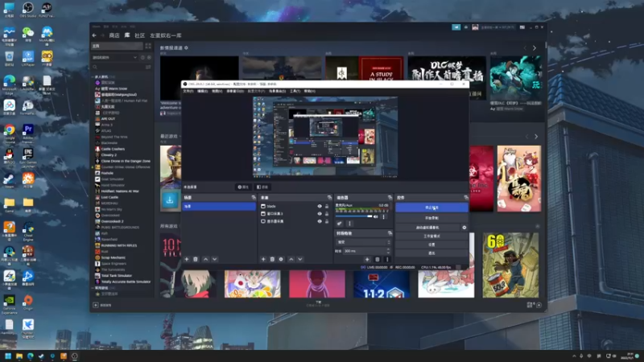
Task: Move source up in sources panel
Action: (x=291, y=259)
